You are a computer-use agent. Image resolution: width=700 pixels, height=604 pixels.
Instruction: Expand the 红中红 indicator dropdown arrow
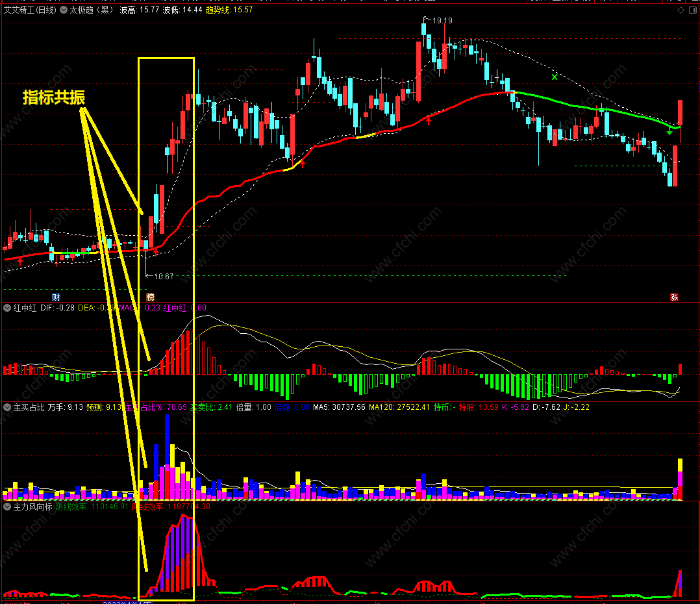(7, 308)
